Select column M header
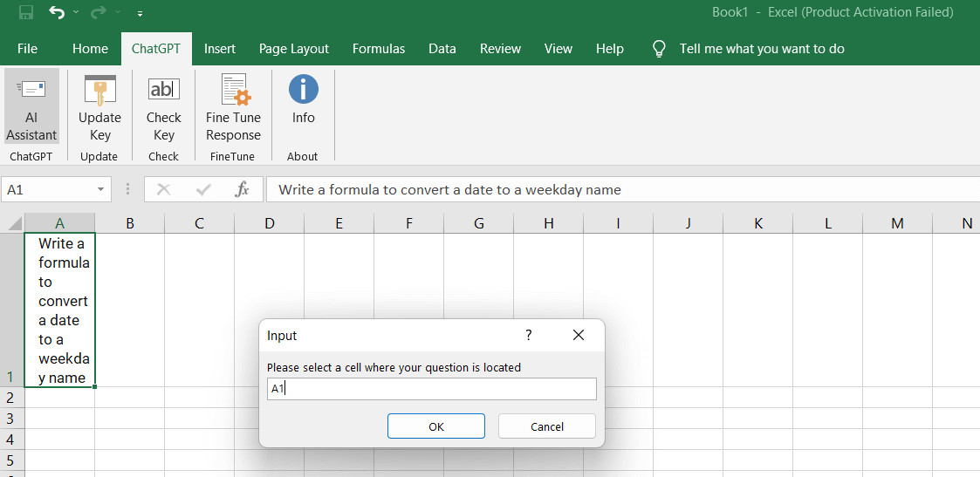Screen dimensions: 980x477 tap(897, 223)
